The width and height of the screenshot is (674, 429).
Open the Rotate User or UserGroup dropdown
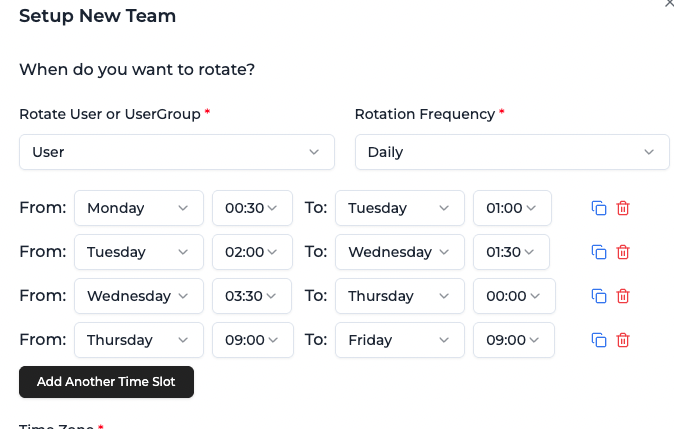point(176,152)
